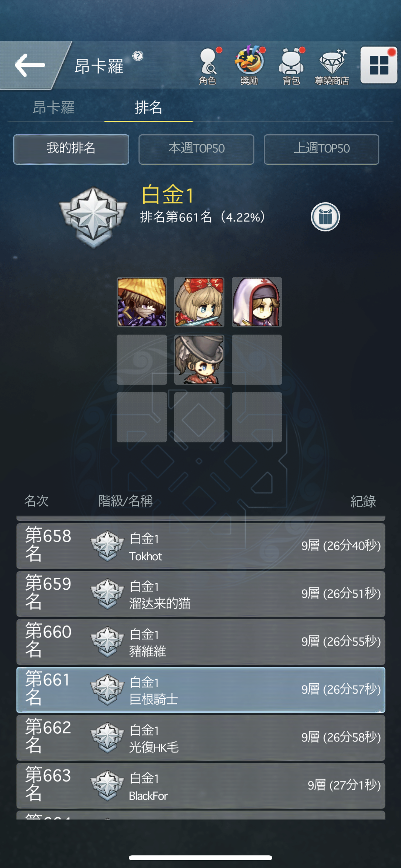Select the rank 658 Tokhot row

[x=201, y=546]
